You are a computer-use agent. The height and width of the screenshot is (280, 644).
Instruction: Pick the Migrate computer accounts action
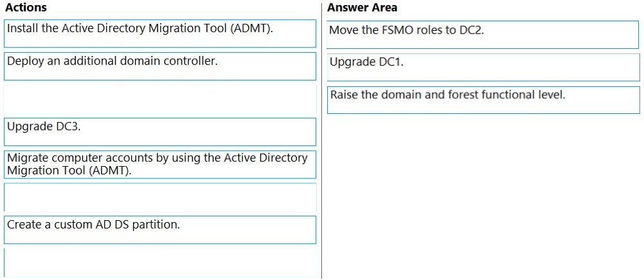(x=160, y=164)
